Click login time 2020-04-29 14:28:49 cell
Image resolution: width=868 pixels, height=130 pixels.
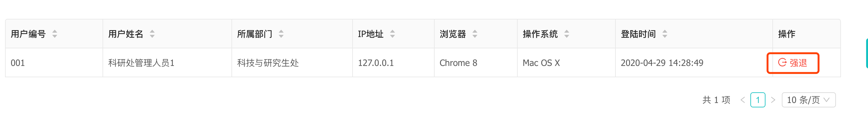(694, 63)
